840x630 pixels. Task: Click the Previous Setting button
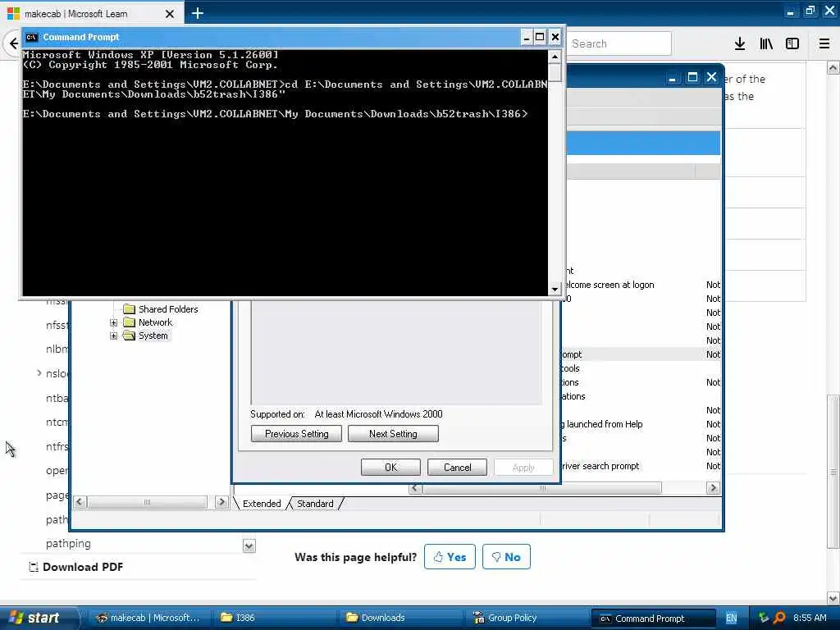coord(296,433)
